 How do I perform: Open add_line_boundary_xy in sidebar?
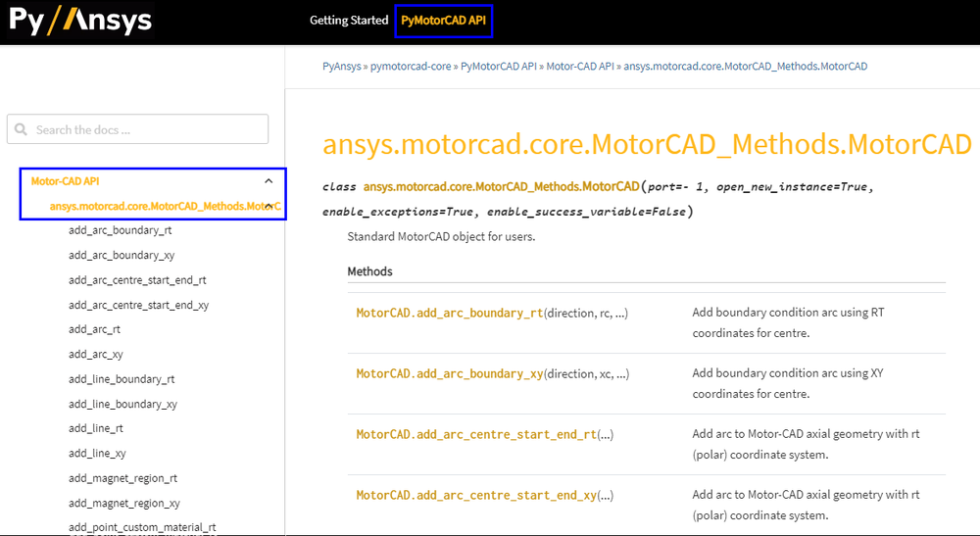[x=123, y=404]
